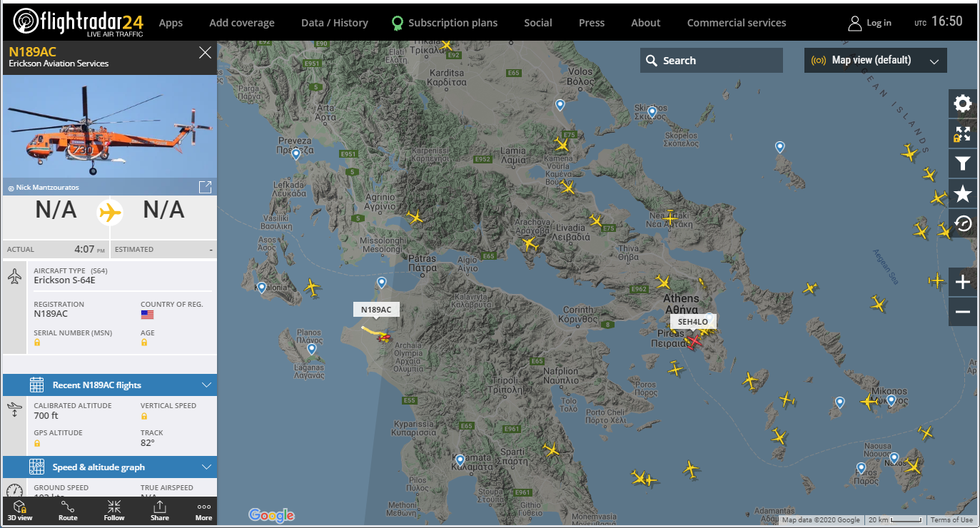The image size is (980, 528).
Task: Select the airport pin at Skiathos
Action: 652,112
